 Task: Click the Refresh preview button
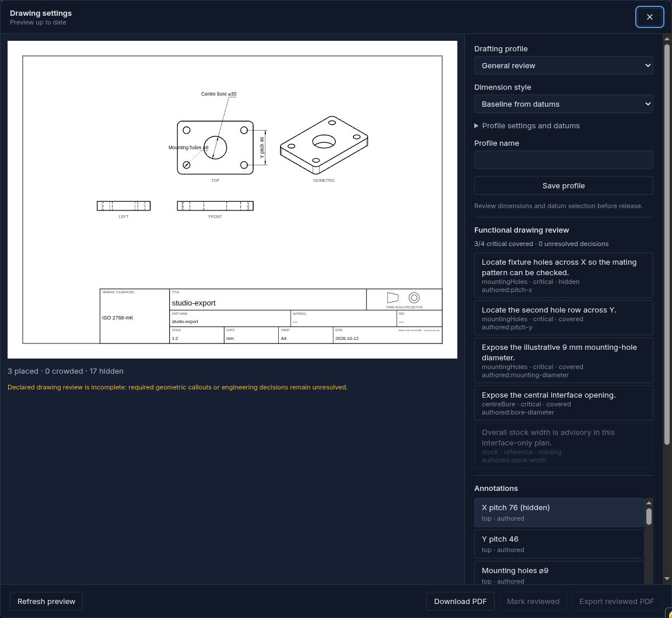tap(46, 601)
